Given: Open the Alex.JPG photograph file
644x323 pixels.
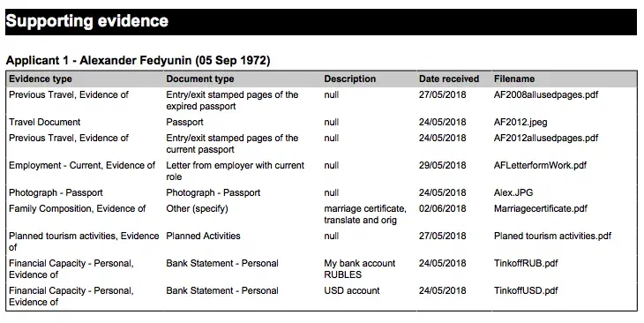Looking at the screenshot, I should click(513, 193).
